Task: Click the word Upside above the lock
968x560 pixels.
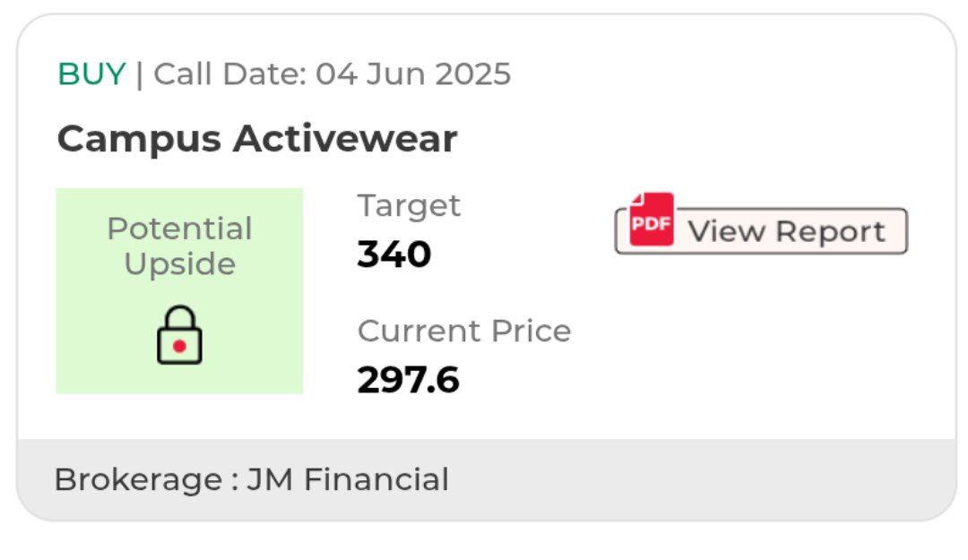Action: 179,263
